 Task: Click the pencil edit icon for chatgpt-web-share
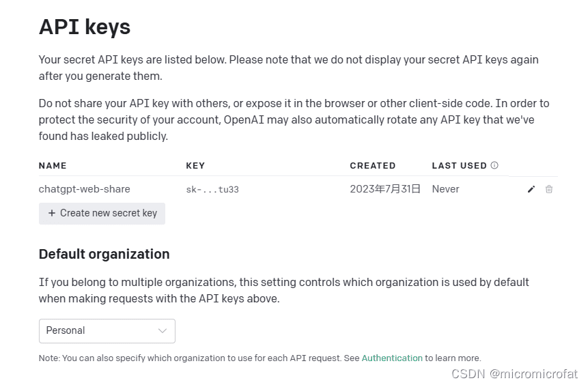[x=531, y=189]
